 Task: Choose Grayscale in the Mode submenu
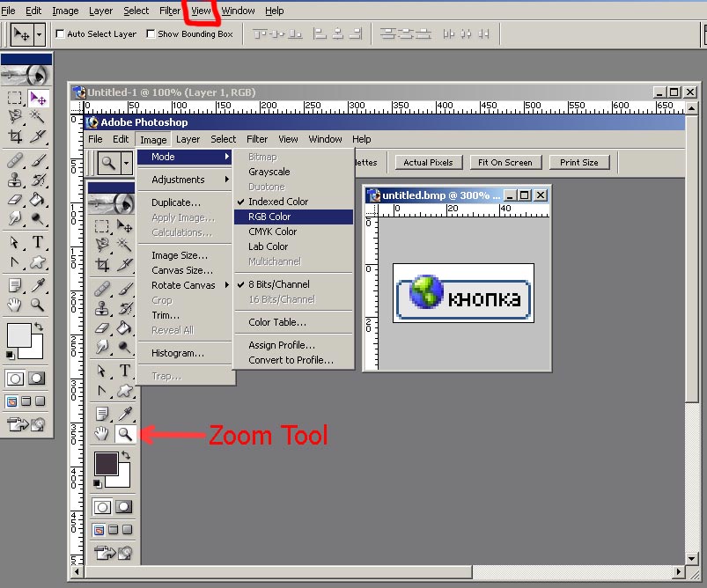293,172
